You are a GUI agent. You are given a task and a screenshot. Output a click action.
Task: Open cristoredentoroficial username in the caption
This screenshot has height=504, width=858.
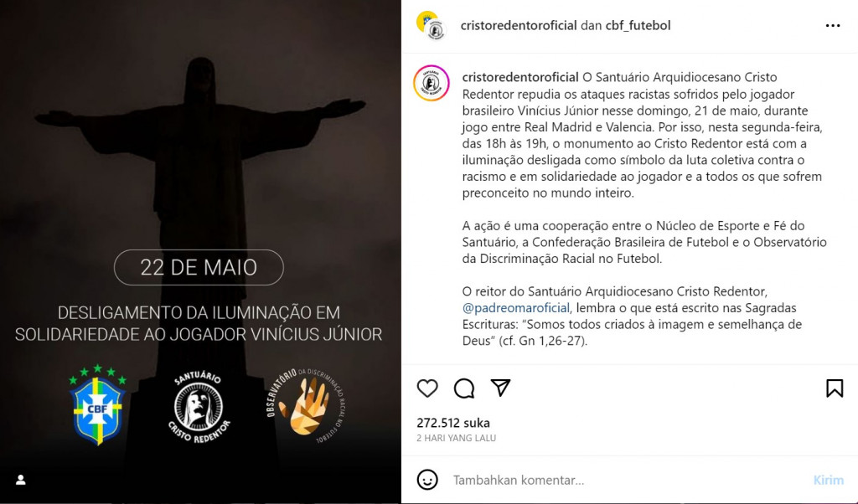point(520,77)
